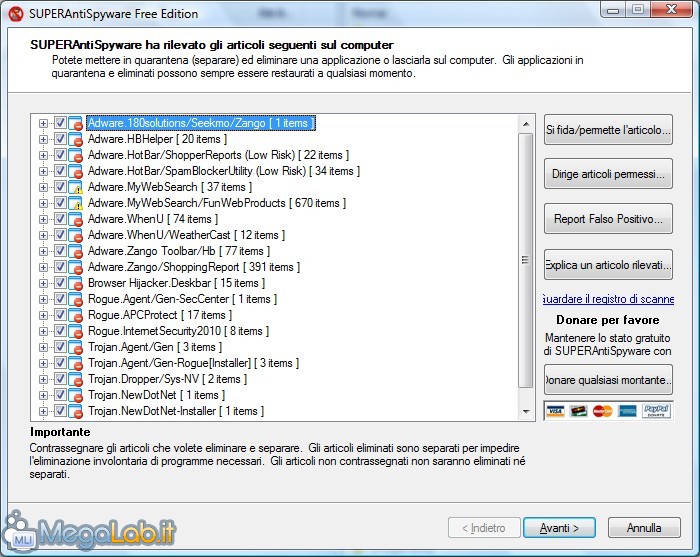Expand the Adware.Zango Toolbar/Hb node

43,252
